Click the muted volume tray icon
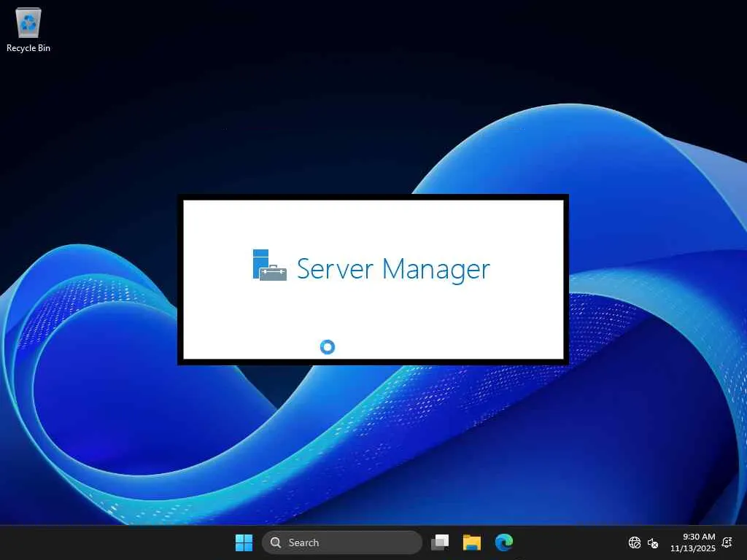Screen dimensions: 747x560 653,542
